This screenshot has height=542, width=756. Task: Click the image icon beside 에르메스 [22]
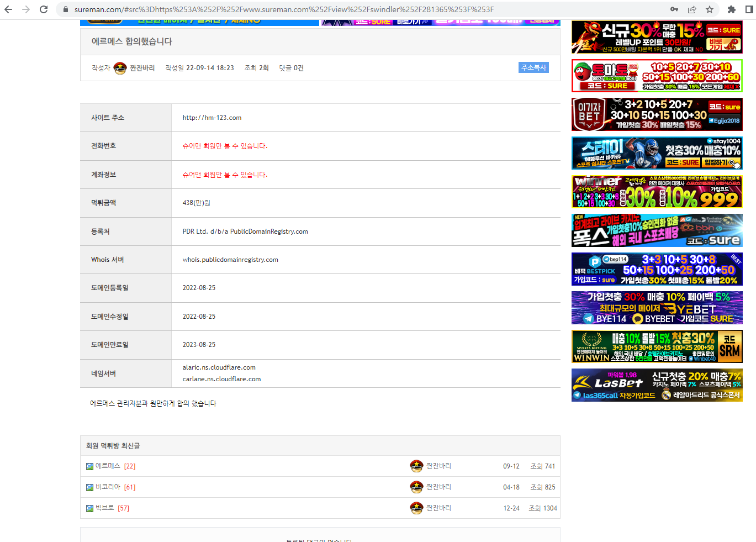[89, 466]
